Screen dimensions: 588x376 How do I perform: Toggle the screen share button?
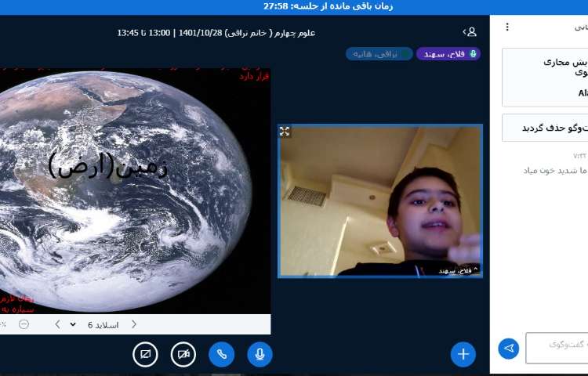(x=146, y=354)
